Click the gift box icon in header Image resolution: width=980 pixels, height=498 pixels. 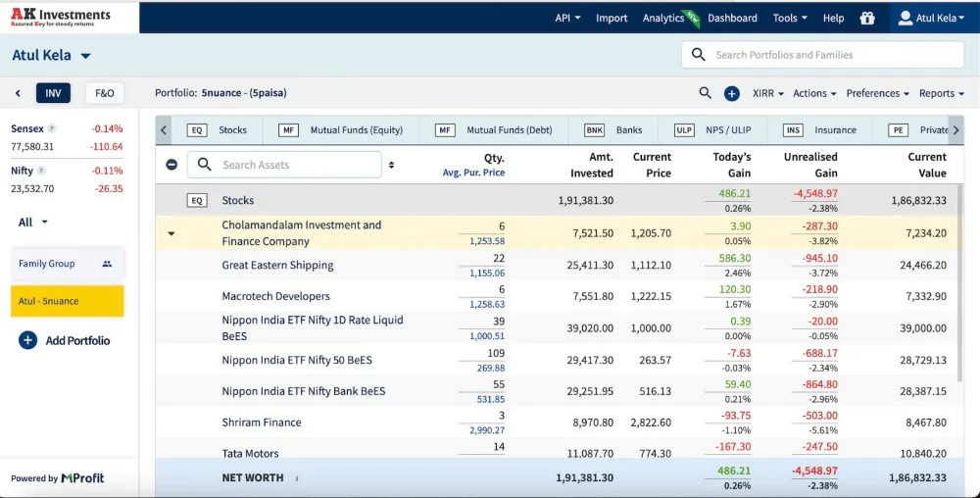[x=867, y=18]
